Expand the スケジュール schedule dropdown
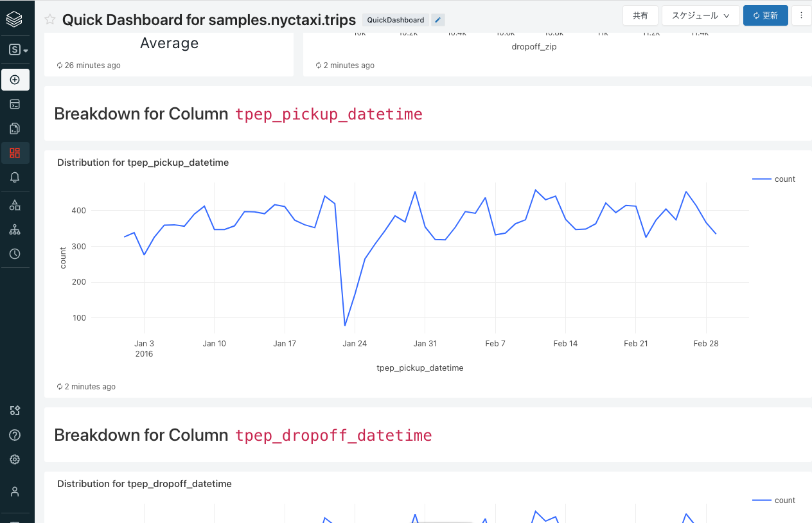Viewport: 812px width, 523px height. (700, 15)
